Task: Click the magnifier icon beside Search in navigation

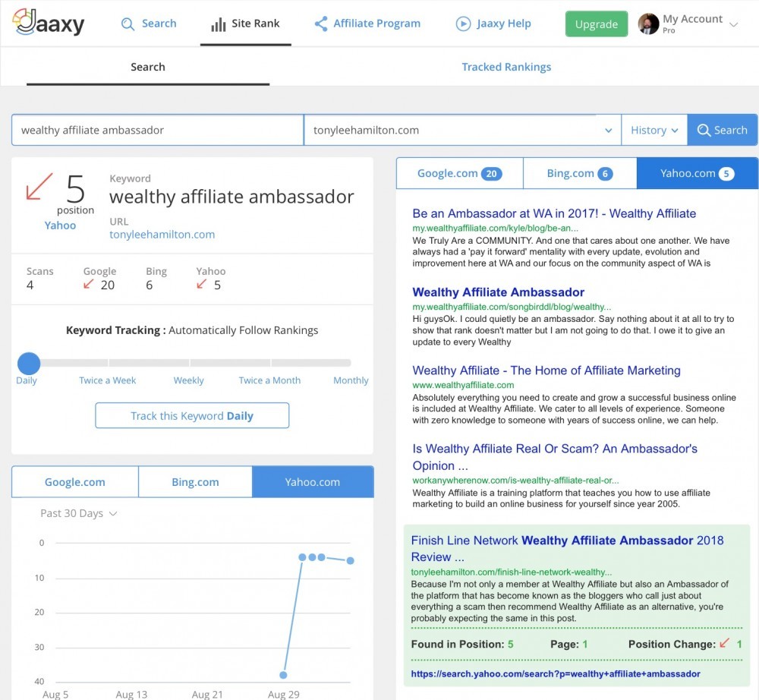Action: (x=128, y=24)
